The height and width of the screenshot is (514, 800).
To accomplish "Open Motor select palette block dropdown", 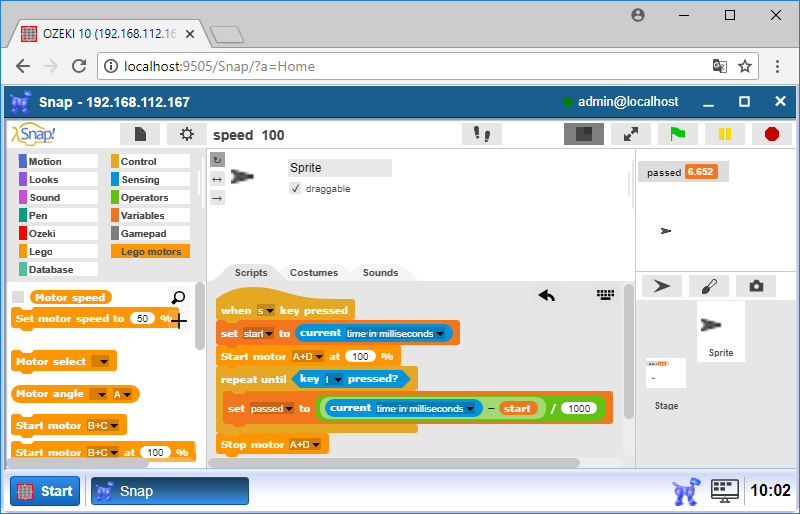I will (99, 361).
